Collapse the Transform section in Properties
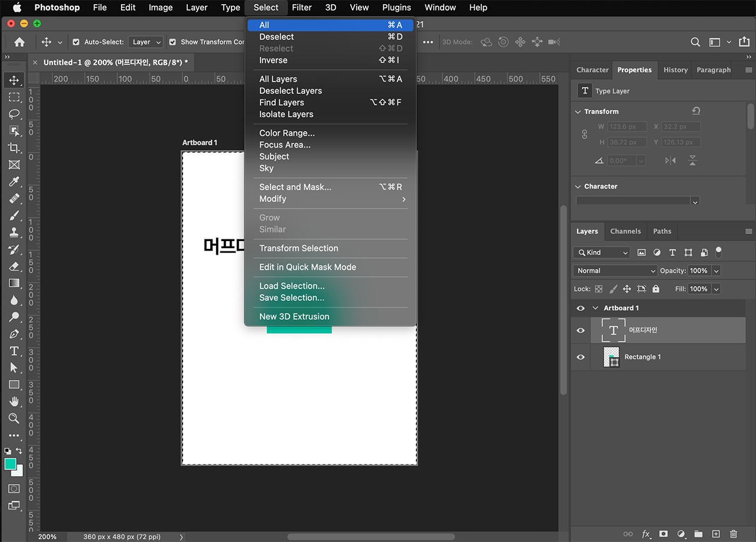This screenshot has width=756, height=542. 578,112
